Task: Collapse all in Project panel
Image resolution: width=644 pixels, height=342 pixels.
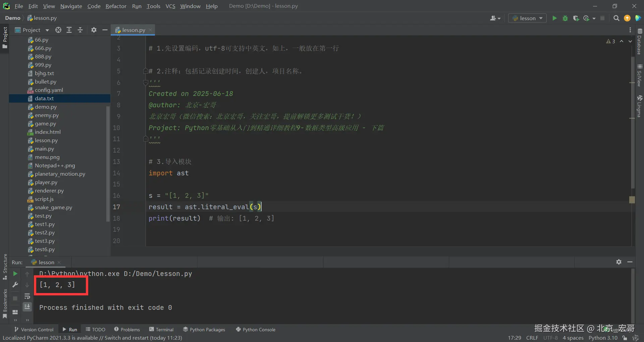Action: click(80, 30)
